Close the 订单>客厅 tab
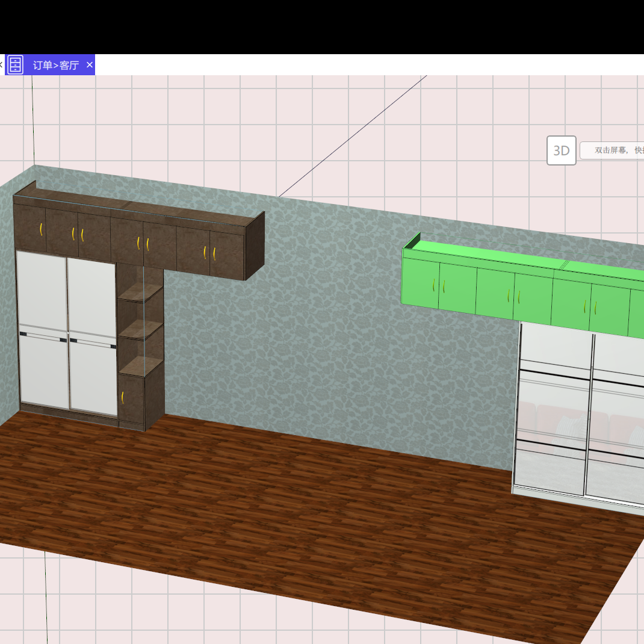This screenshot has height=644, width=644. 88,65
